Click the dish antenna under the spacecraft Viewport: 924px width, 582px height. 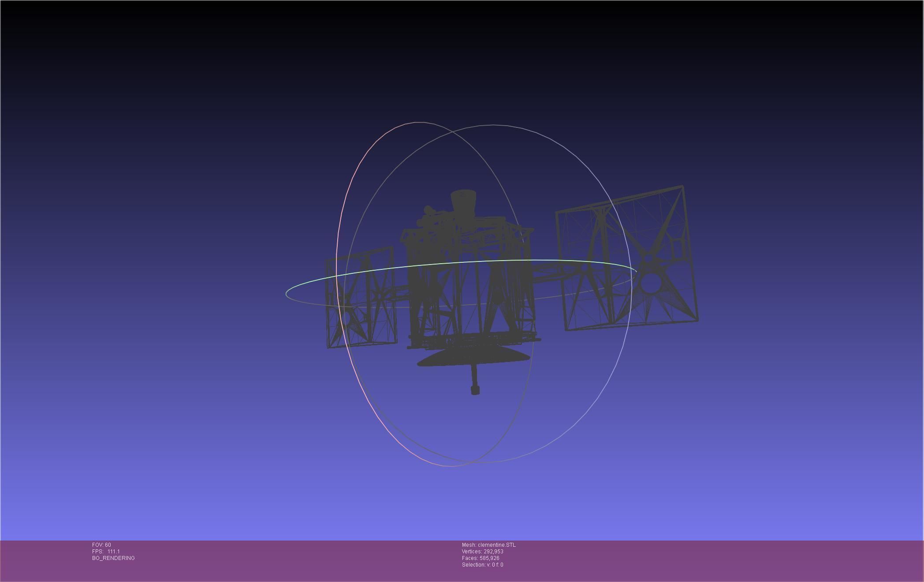[x=474, y=356]
